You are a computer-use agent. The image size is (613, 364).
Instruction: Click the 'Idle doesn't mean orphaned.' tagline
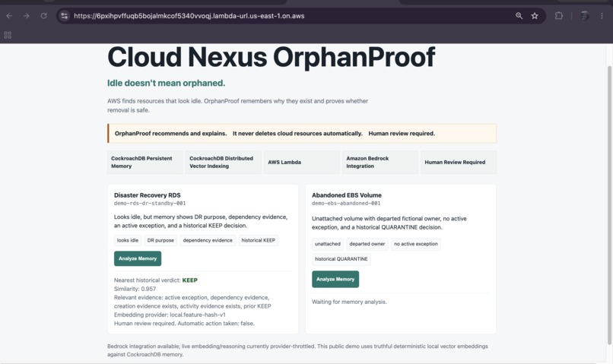(166, 83)
